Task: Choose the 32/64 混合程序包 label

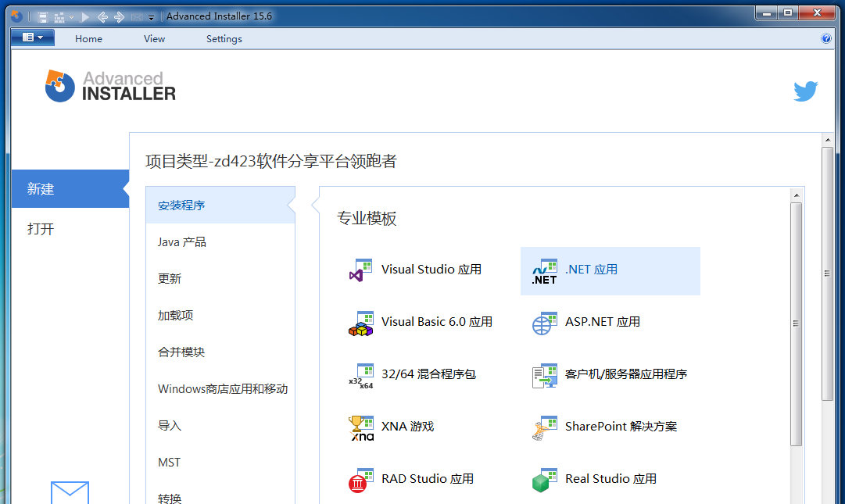Action: pyautogui.click(x=428, y=374)
